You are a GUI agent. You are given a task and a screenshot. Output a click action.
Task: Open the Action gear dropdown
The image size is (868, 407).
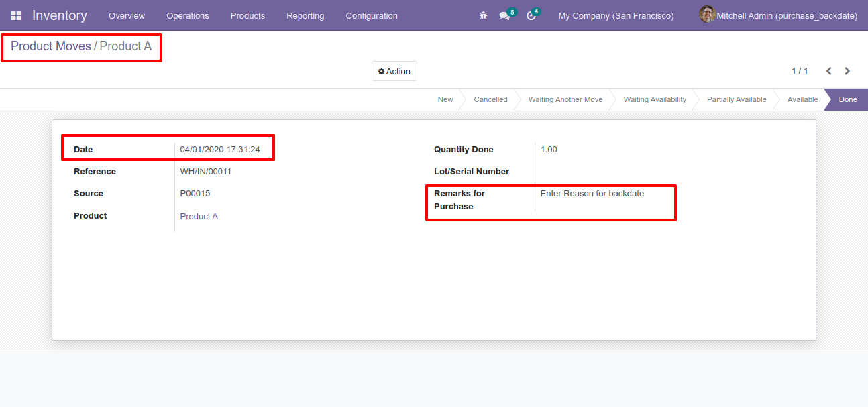(x=394, y=71)
